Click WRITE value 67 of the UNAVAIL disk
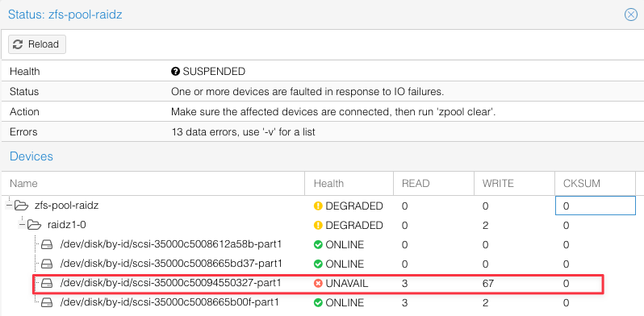This screenshot has height=316, width=644. (x=488, y=284)
